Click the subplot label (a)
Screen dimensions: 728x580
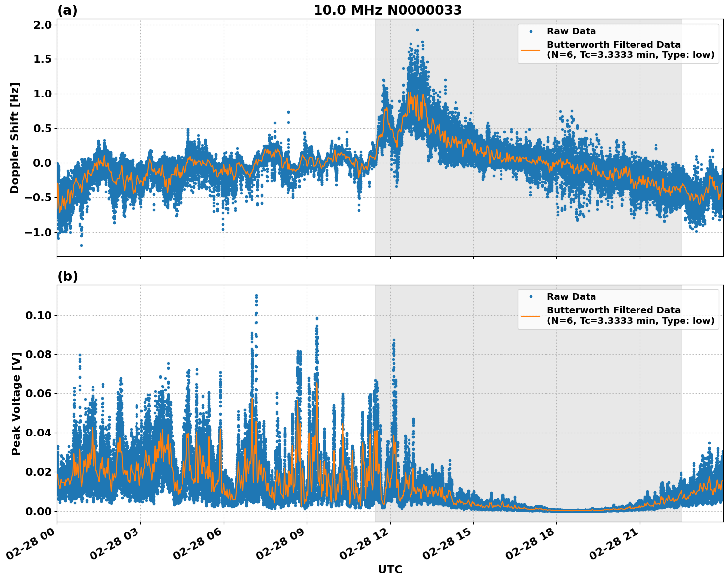68,9
